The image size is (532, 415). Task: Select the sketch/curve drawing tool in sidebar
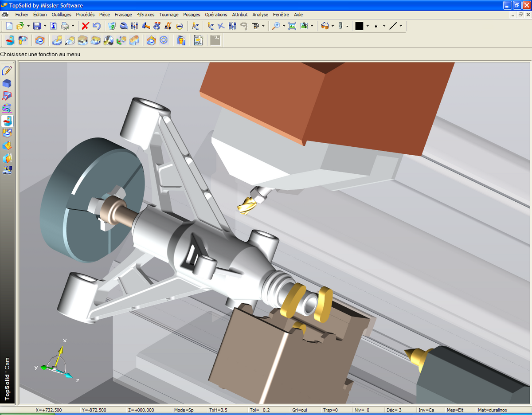tap(7, 70)
